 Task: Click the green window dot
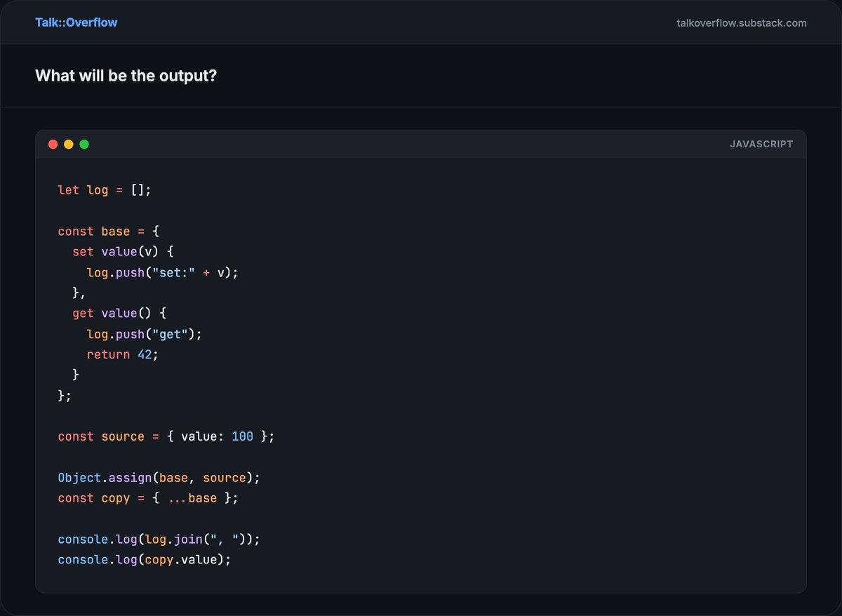84,144
